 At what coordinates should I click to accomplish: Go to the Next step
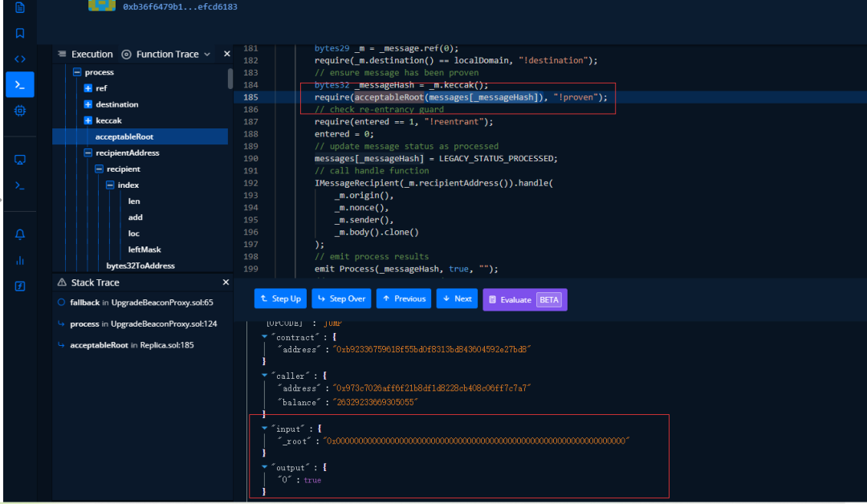click(x=457, y=299)
